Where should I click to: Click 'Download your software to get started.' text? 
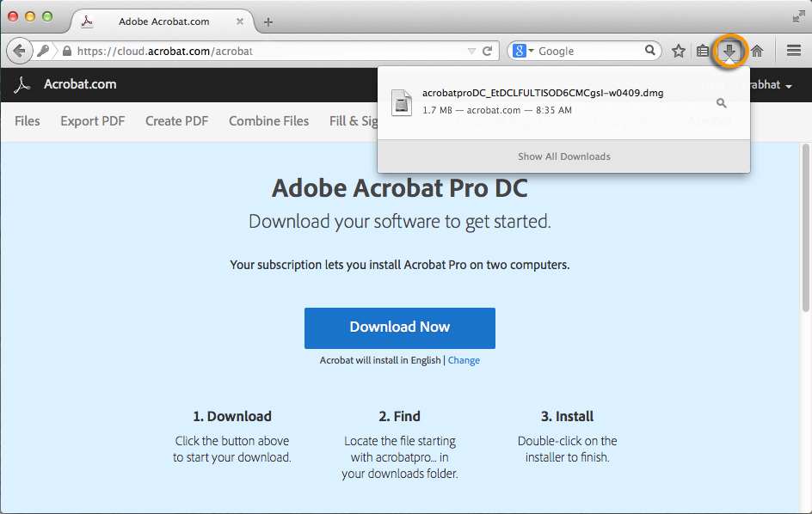[400, 222]
